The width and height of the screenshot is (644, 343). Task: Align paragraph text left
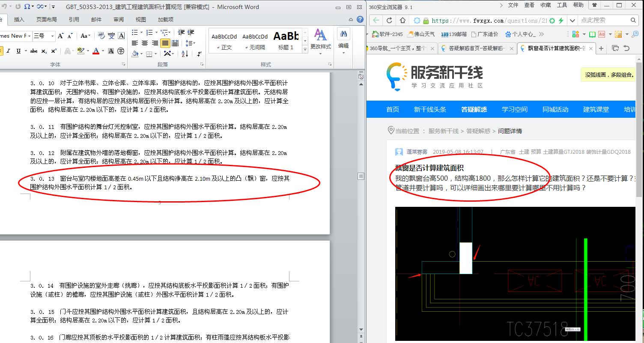coord(135,43)
